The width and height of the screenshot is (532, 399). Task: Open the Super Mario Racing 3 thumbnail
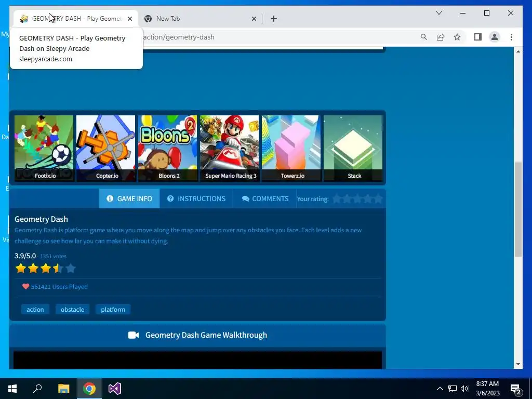pyautogui.click(x=229, y=148)
